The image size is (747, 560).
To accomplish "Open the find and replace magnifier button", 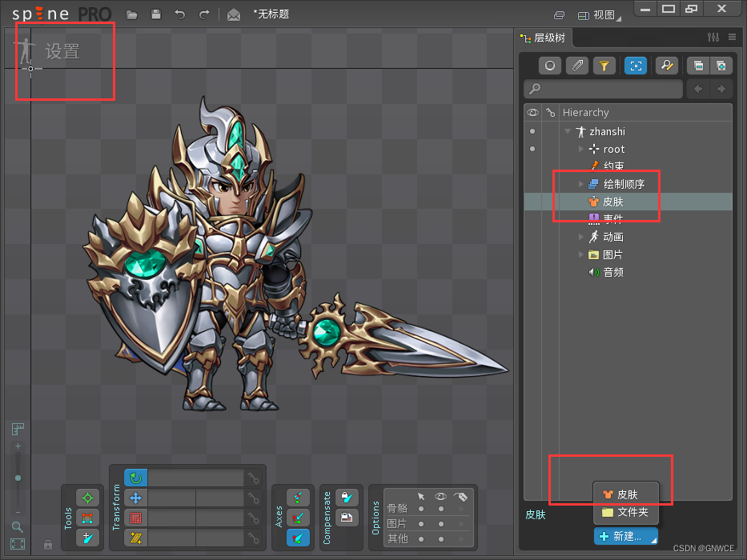I will pos(666,66).
